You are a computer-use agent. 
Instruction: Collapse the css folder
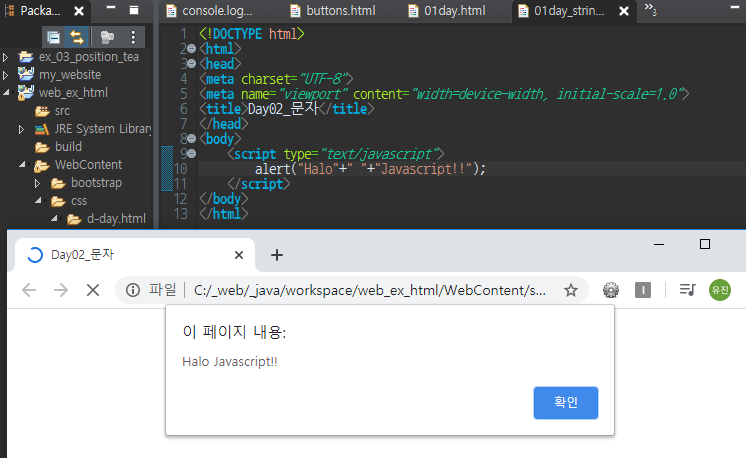click(38, 201)
